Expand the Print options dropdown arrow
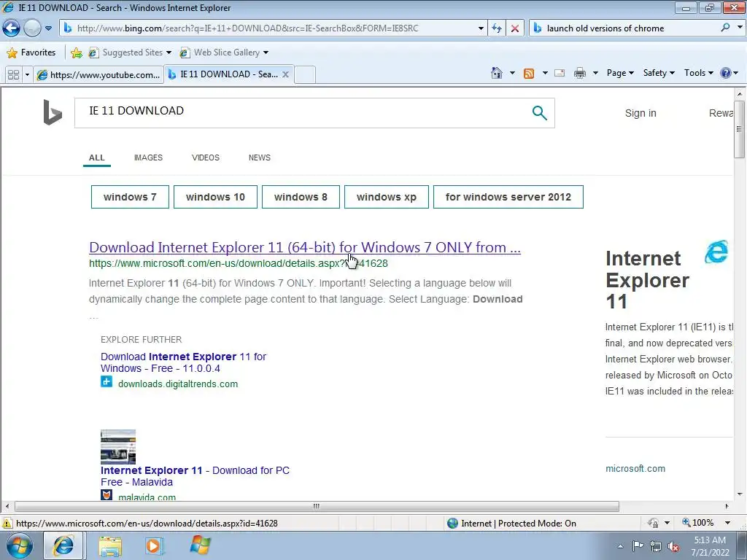Image resolution: width=747 pixels, height=560 pixels. pyautogui.click(x=595, y=73)
